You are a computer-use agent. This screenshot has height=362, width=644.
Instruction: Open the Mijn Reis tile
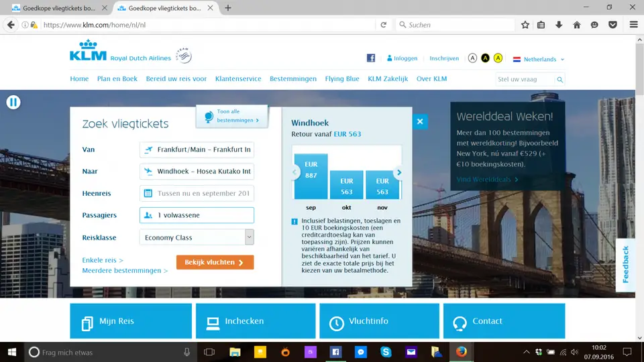(x=131, y=321)
